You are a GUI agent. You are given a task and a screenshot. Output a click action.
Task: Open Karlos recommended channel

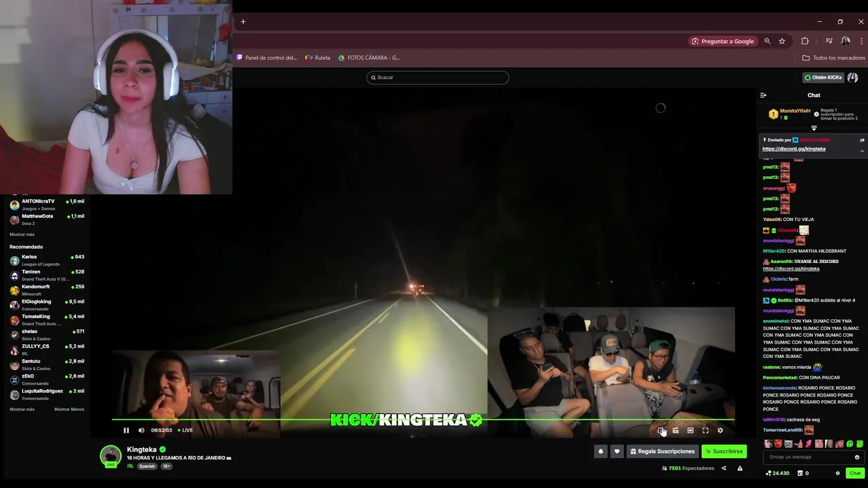pyautogui.click(x=47, y=260)
